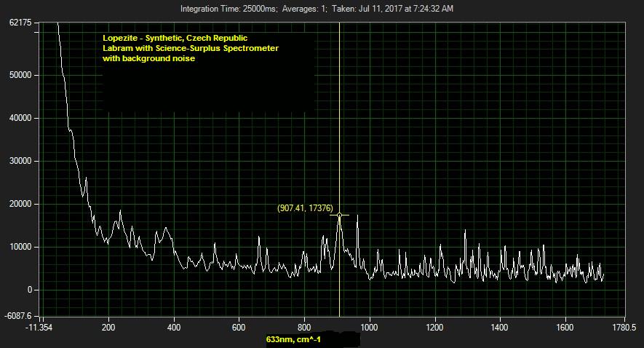This screenshot has width=644, height=348.
Task: Click the x-axis label 1600
Action: tap(565, 328)
